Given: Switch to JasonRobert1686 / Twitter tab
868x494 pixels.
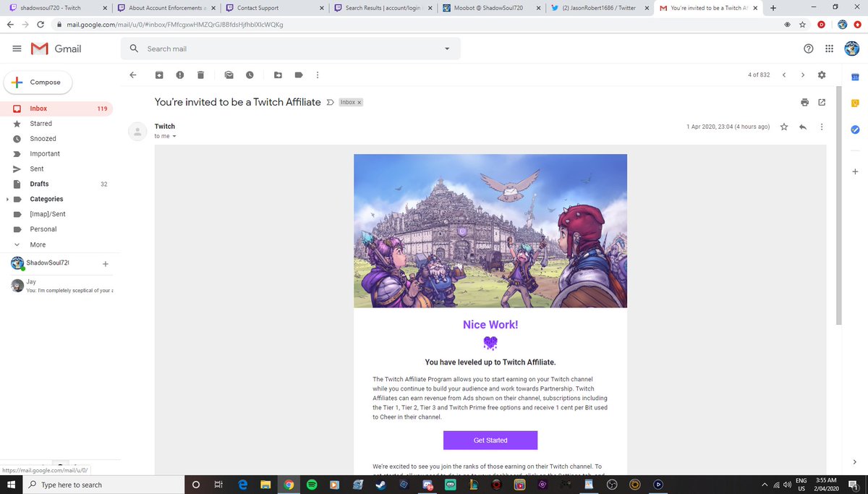Looking at the screenshot, I should (599, 8).
